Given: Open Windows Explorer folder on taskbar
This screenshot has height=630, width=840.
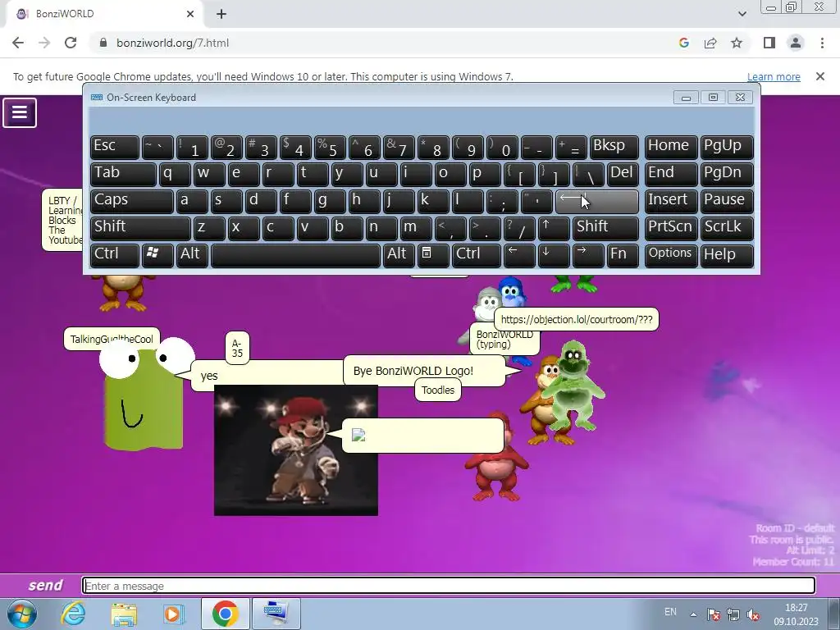Looking at the screenshot, I should tap(124, 614).
